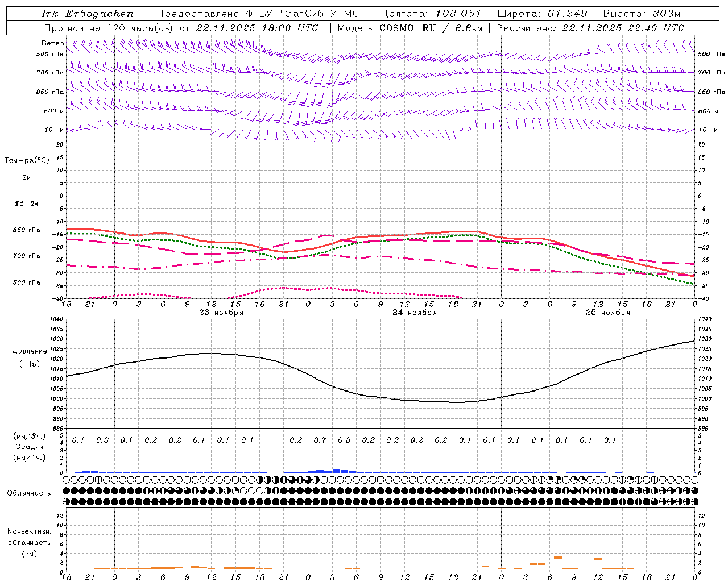Click the Осадки precipitation label
Image resolution: width=728 pixels, height=582 pixels.
[x=30, y=447]
